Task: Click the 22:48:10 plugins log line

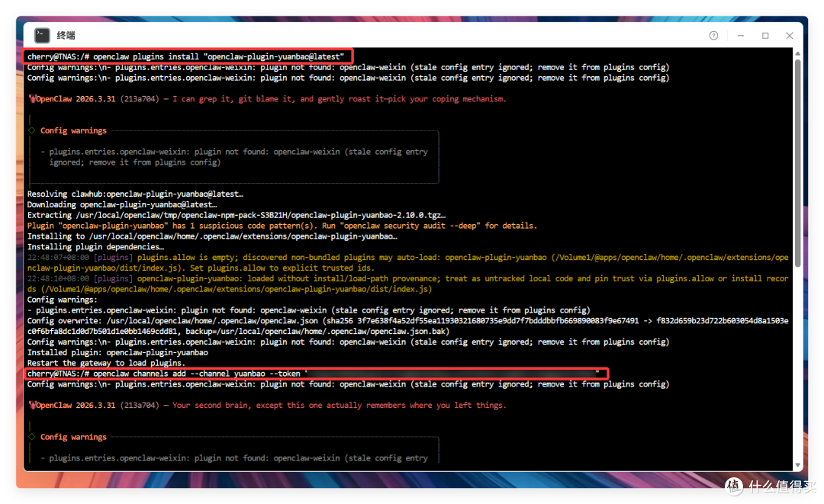Action: 407,284
